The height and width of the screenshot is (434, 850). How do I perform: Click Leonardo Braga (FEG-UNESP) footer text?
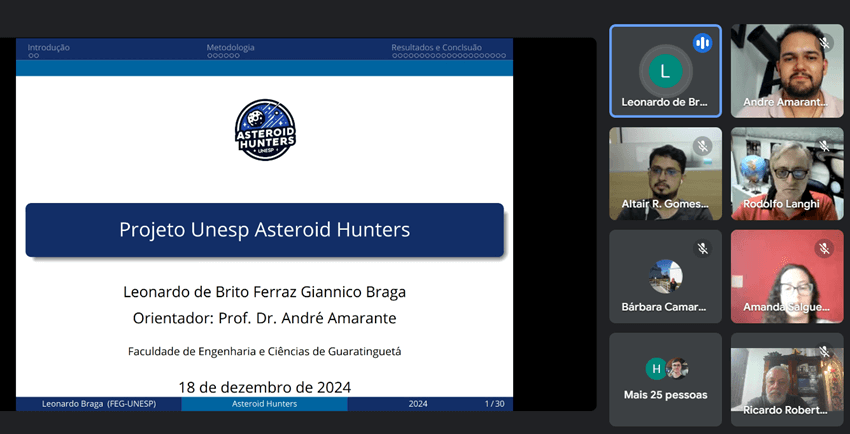pyautogui.click(x=99, y=404)
